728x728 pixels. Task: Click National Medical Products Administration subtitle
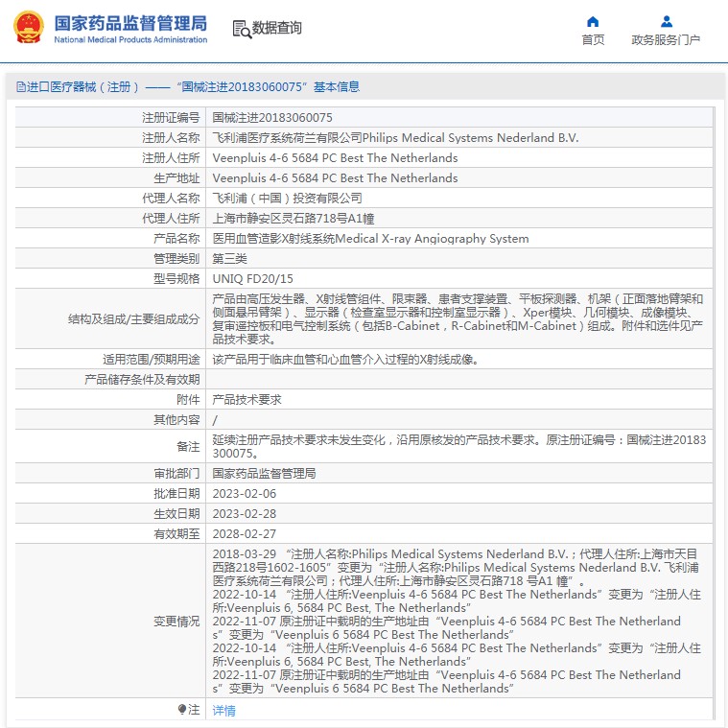(130, 40)
